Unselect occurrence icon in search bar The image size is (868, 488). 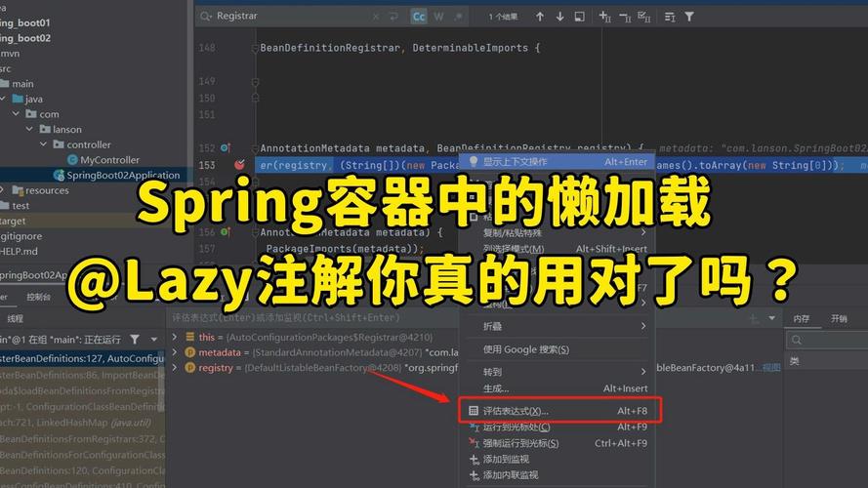point(625,17)
